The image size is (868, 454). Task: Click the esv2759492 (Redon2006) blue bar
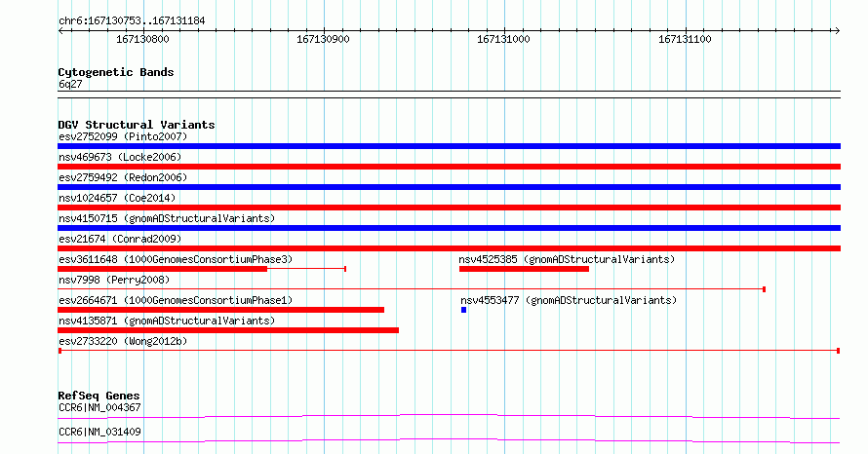449,187
